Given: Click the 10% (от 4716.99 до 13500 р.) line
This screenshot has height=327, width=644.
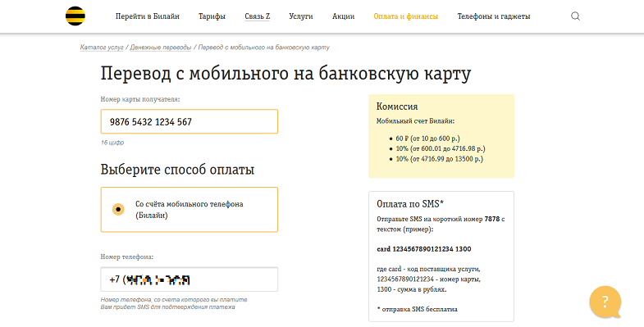Looking at the screenshot, I should 440,159.
